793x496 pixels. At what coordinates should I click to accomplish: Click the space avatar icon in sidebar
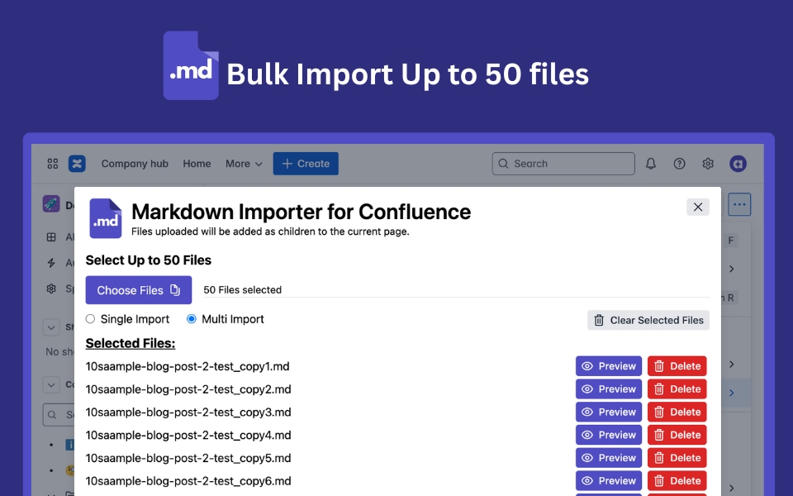pos(51,204)
